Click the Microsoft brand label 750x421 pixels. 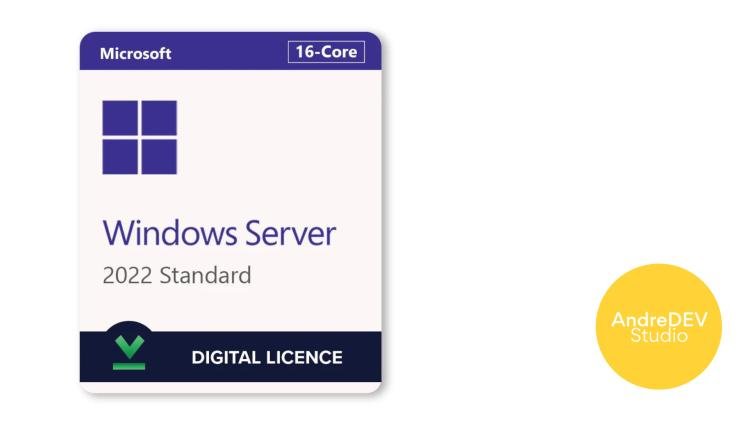point(135,54)
